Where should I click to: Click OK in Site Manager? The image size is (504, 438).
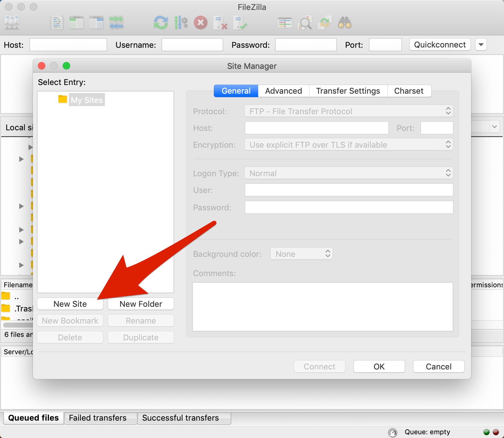pyautogui.click(x=379, y=367)
